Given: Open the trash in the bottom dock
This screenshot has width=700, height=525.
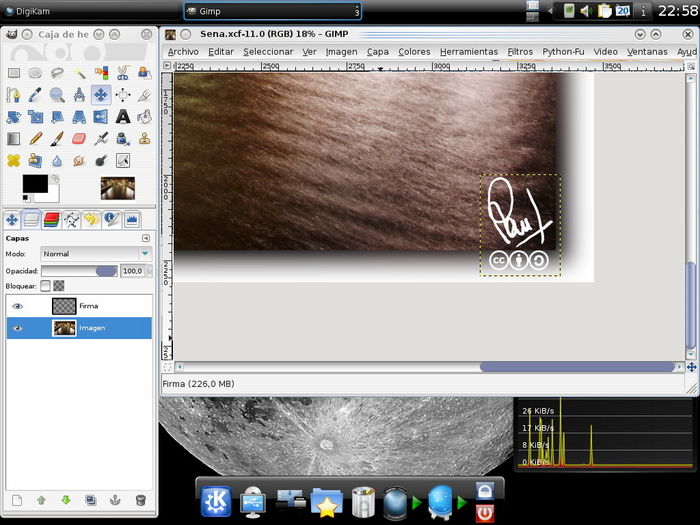Looking at the screenshot, I should [x=363, y=502].
